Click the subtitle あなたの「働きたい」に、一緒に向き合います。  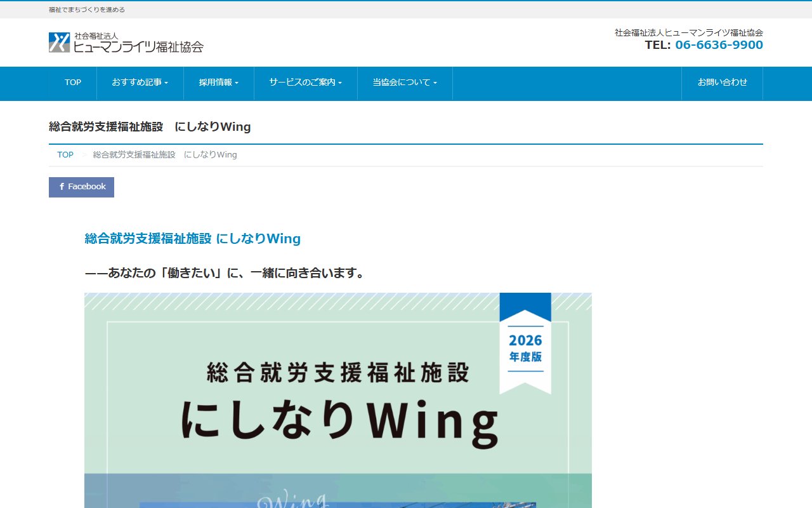225,274
